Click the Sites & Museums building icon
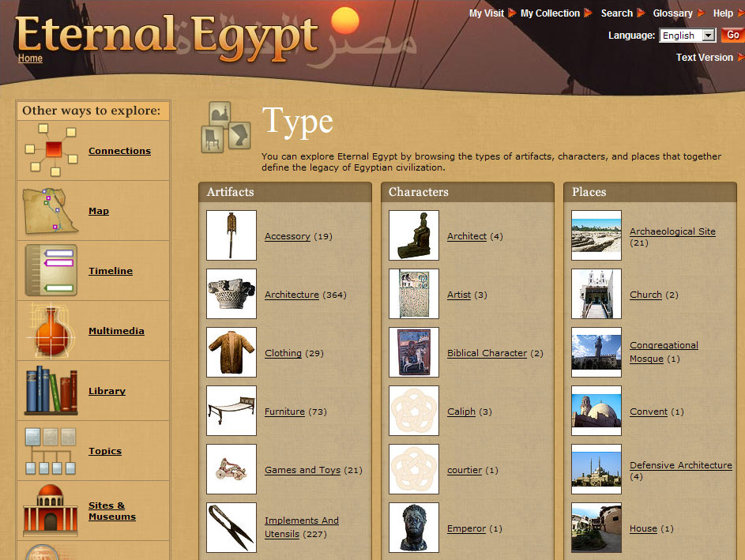The width and height of the screenshot is (745, 560). [x=52, y=511]
